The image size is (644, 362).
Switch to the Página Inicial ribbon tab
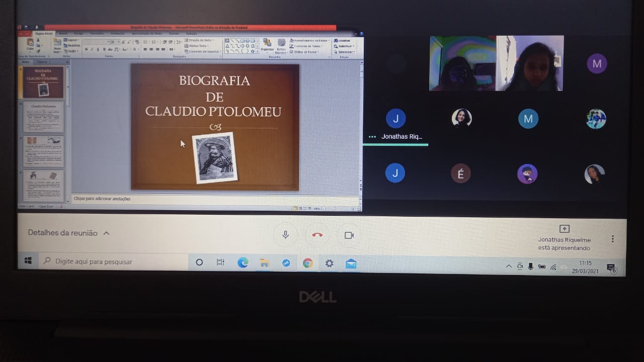[x=44, y=34]
